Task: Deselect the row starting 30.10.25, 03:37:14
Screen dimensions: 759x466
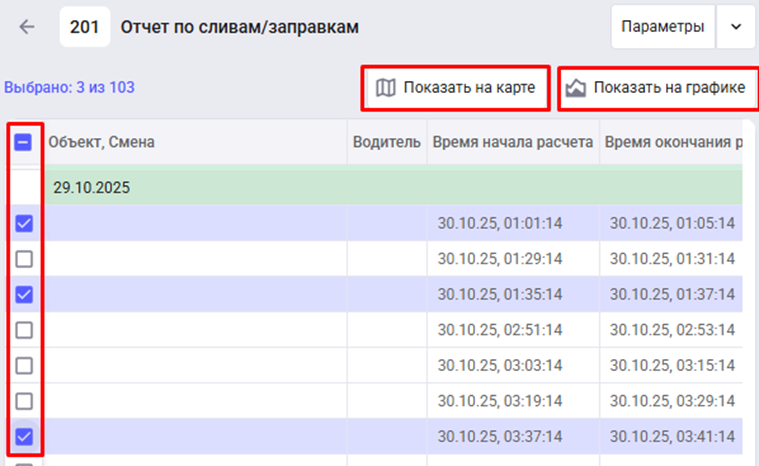Action: 24,436
